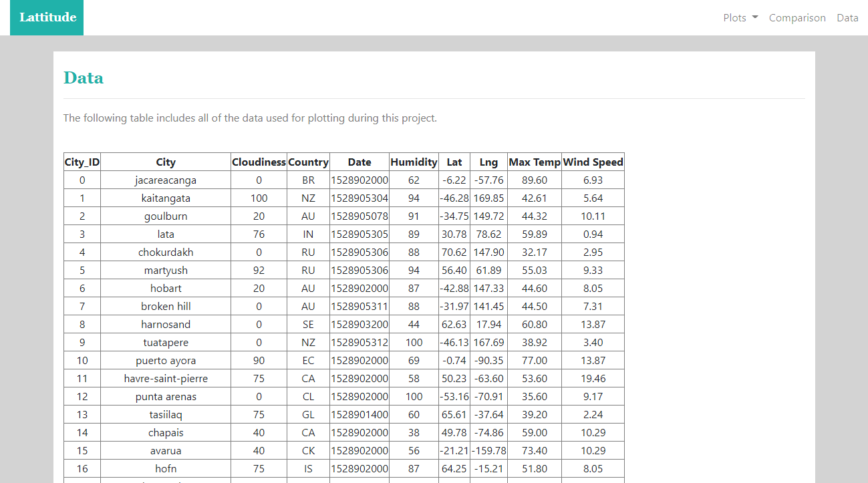This screenshot has height=483, width=868.
Task: Select the city cell 'hofn'
Action: point(166,469)
